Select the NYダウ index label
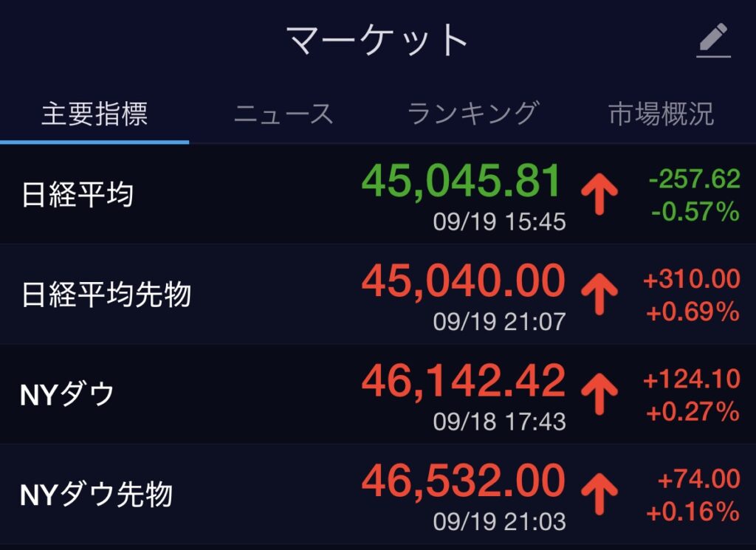This screenshot has height=550, width=756. point(68,395)
